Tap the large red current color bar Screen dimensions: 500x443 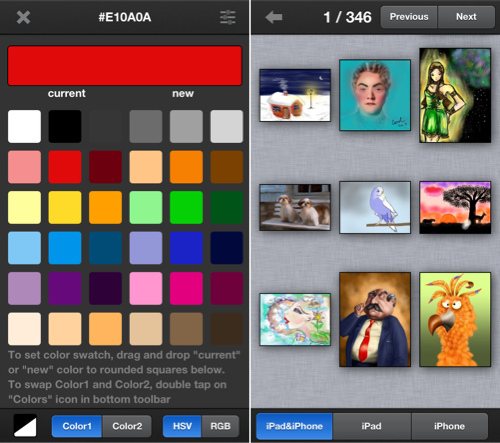[x=125, y=66]
